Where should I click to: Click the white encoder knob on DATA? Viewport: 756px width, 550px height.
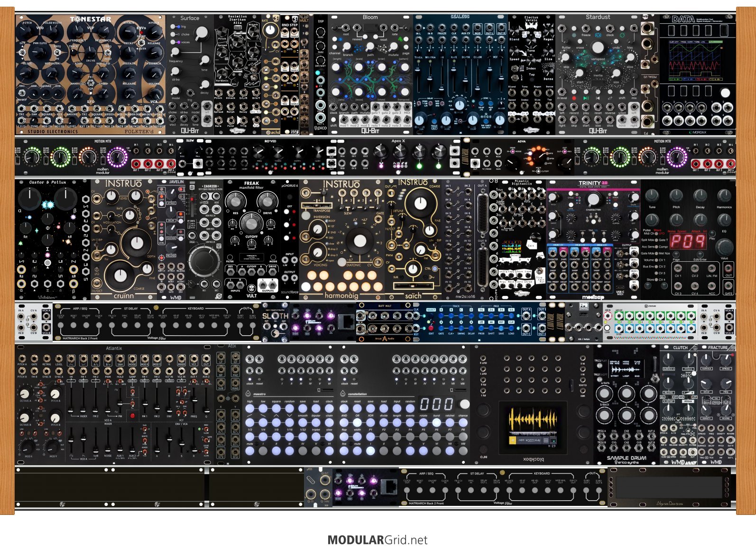pos(725,92)
